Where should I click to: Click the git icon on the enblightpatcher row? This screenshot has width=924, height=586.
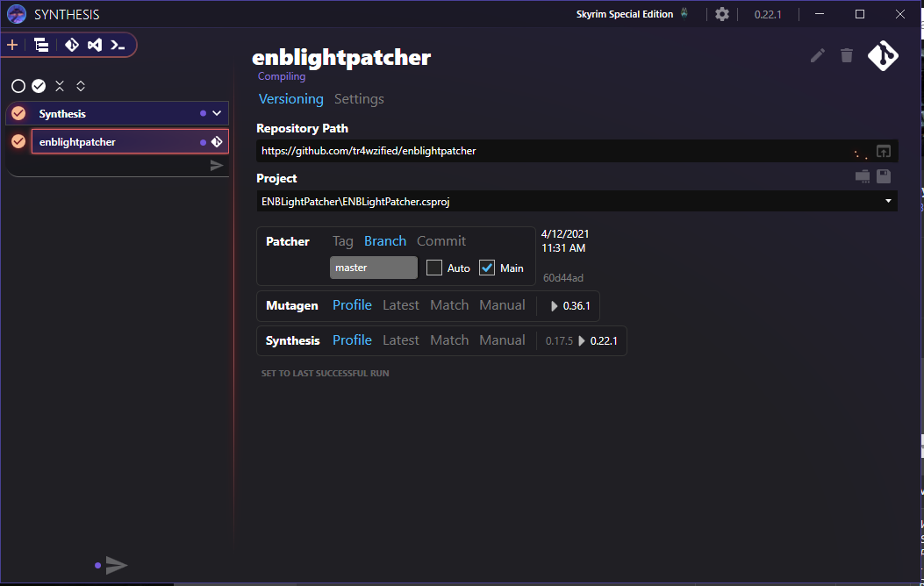(217, 142)
